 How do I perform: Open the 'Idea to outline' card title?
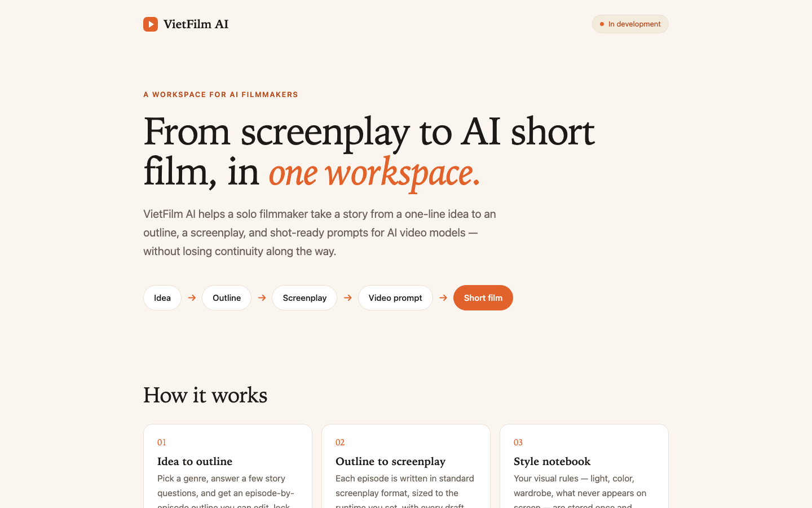point(195,461)
